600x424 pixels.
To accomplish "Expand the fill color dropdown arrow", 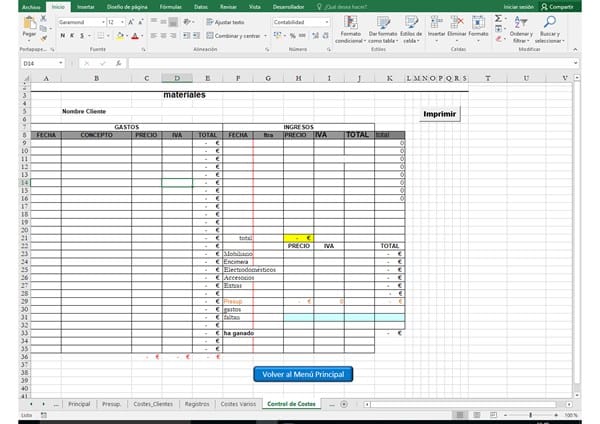I will 127,36.
